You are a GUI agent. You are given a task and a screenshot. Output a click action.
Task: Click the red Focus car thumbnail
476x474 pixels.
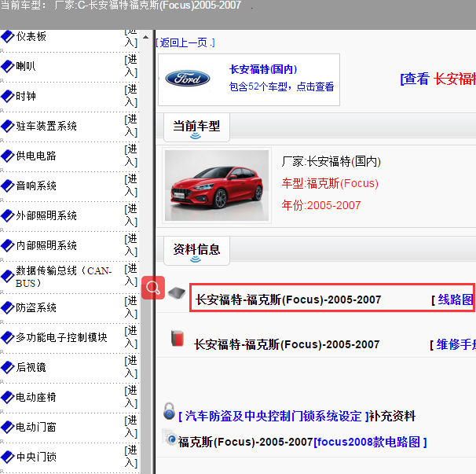point(217,186)
